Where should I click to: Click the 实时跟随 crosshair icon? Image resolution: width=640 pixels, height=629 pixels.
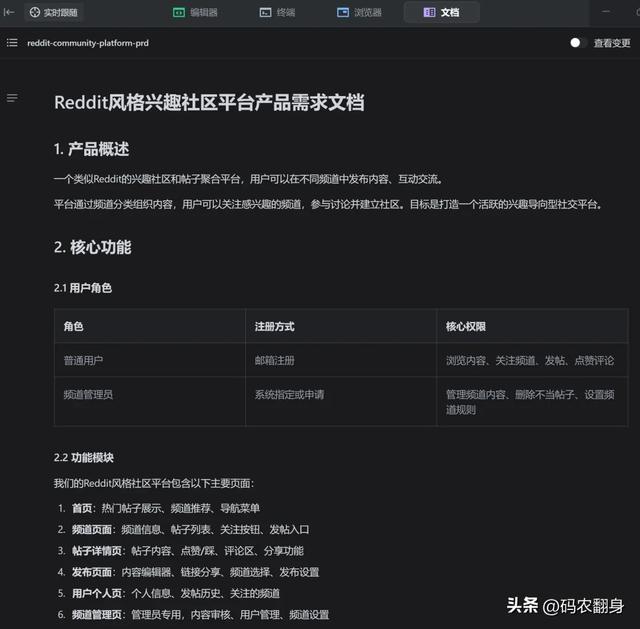35,13
